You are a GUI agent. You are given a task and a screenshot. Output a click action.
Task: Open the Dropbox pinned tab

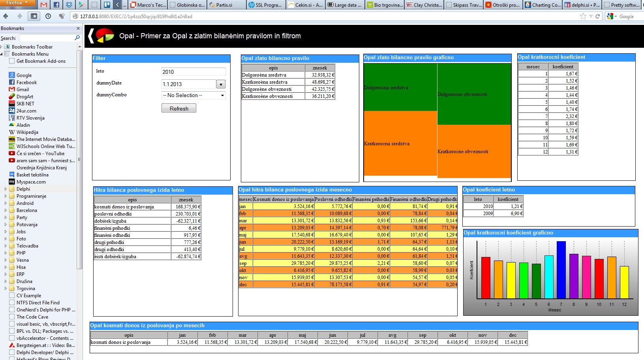tap(69, 5)
